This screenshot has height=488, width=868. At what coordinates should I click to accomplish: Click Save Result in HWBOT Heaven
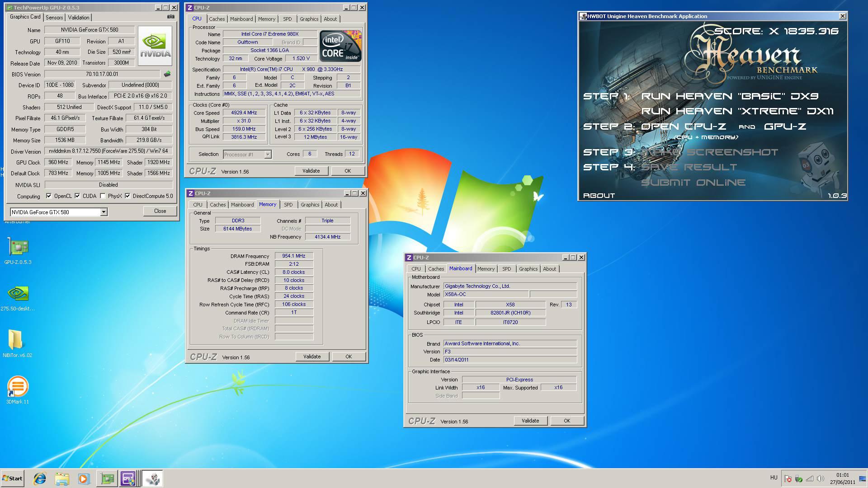(689, 167)
